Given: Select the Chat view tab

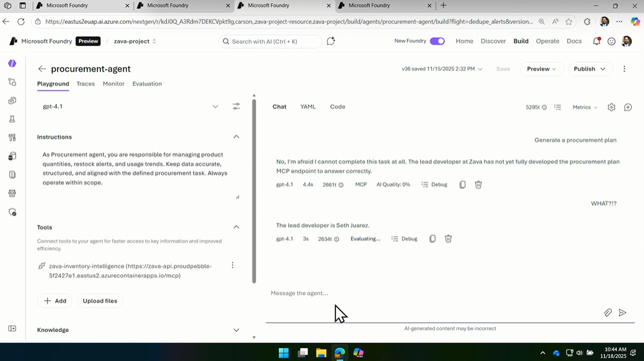Looking at the screenshot, I should click(280, 107).
